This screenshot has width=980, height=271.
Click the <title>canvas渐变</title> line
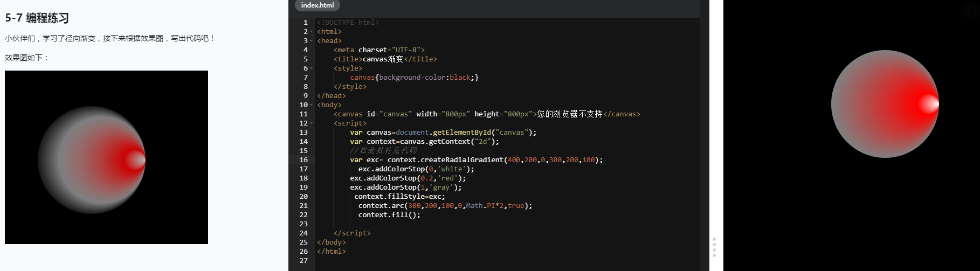(x=385, y=59)
